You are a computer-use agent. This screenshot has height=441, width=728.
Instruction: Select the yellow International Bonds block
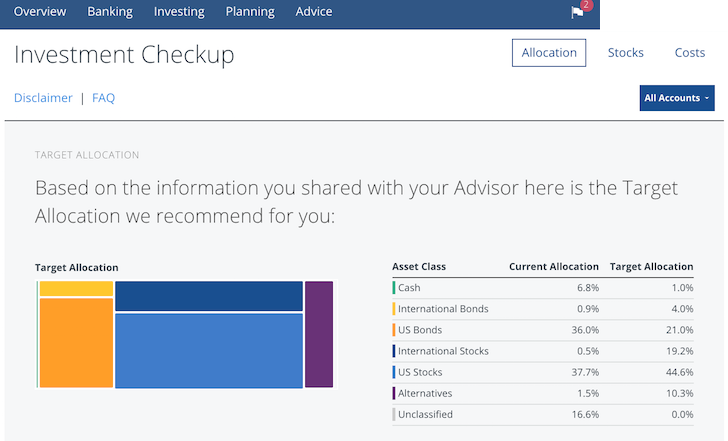pos(77,289)
